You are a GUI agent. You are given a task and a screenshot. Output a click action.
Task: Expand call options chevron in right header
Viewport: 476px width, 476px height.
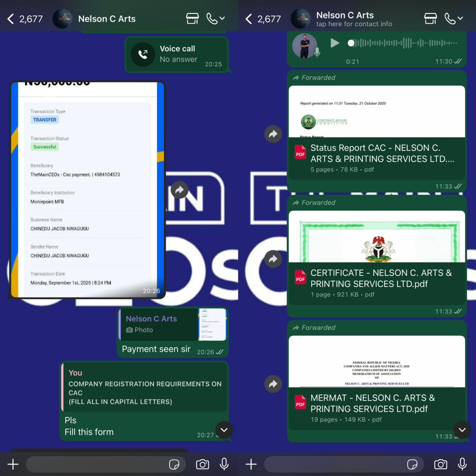tap(461, 19)
